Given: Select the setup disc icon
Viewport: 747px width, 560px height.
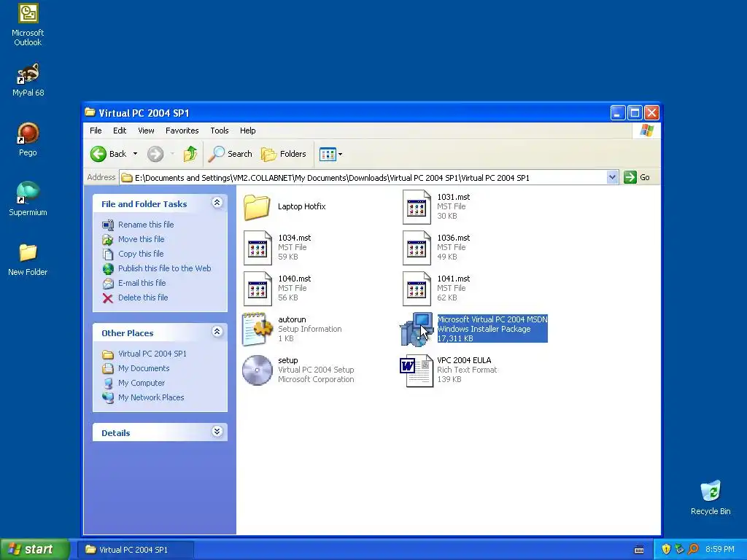Looking at the screenshot, I should click(x=258, y=370).
